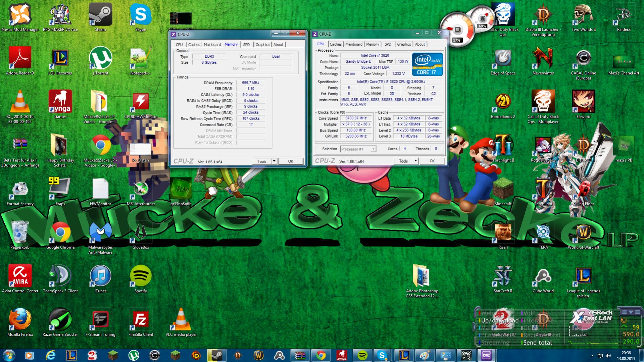Click Intel Core i7 logo in CPU-Z
Screen dimensions: 644x362
click(428, 64)
